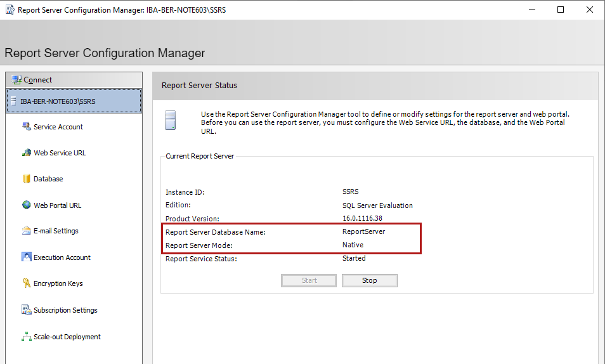Click the server tower icon in status panel
Viewport: 605px width, 364px height.
pos(170,120)
